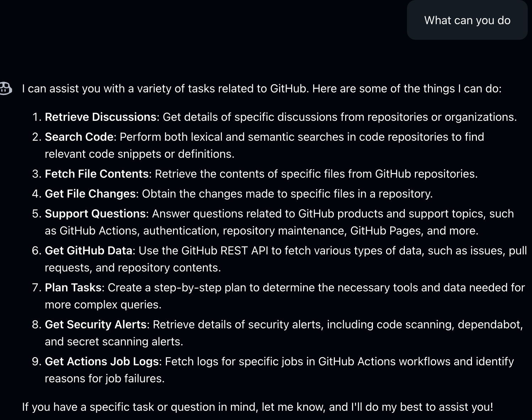The width and height of the screenshot is (532, 420).
Task: Click the "Get Actions Job Logs" heading
Action: [102, 361]
